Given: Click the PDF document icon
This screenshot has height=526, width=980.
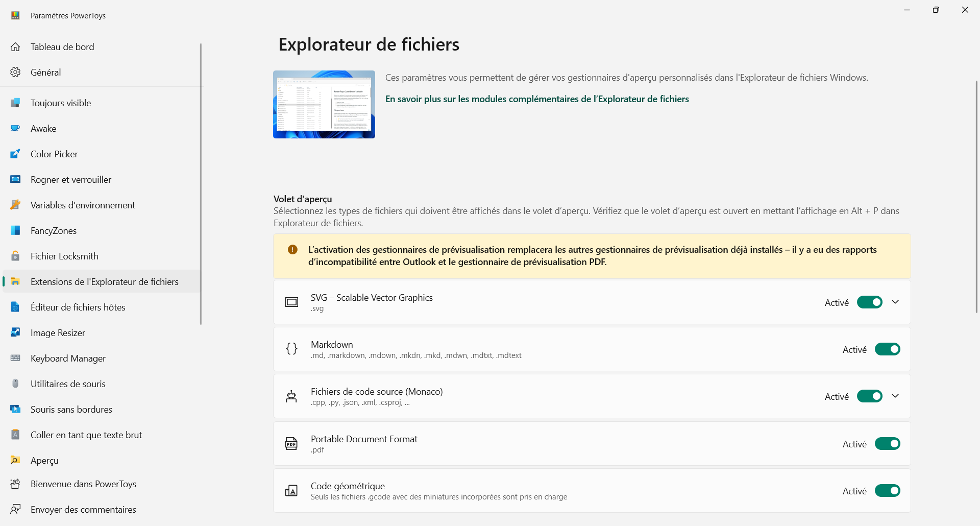Looking at the screenshot, I should [291, 444].
